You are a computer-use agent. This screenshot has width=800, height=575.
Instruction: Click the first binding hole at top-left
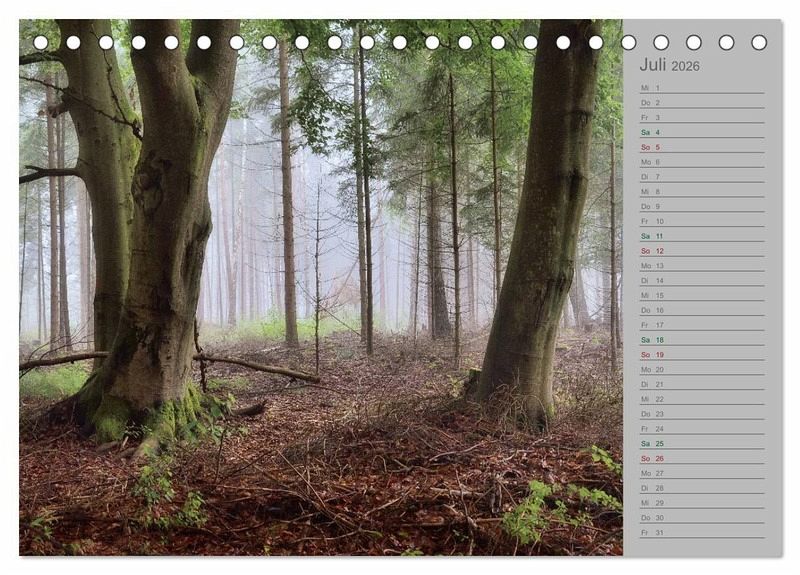click(41, 43)
